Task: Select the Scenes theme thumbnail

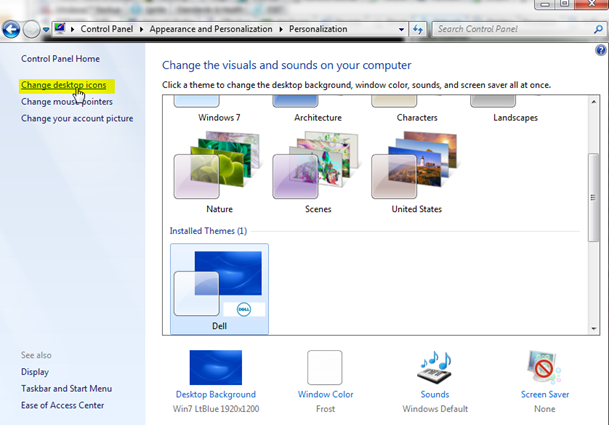Action: [317, 165]
